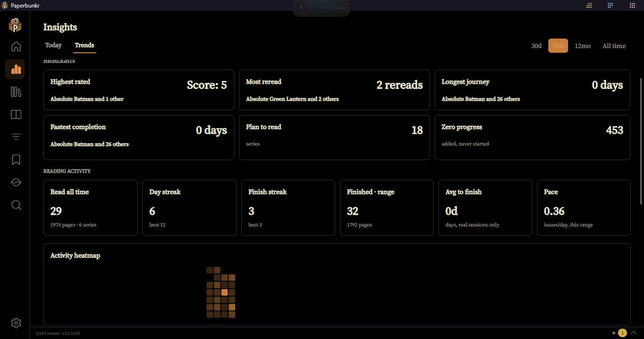The image size is (644, 339).
Task: Open the Most reread highlight card
Action: click(334, 90)
